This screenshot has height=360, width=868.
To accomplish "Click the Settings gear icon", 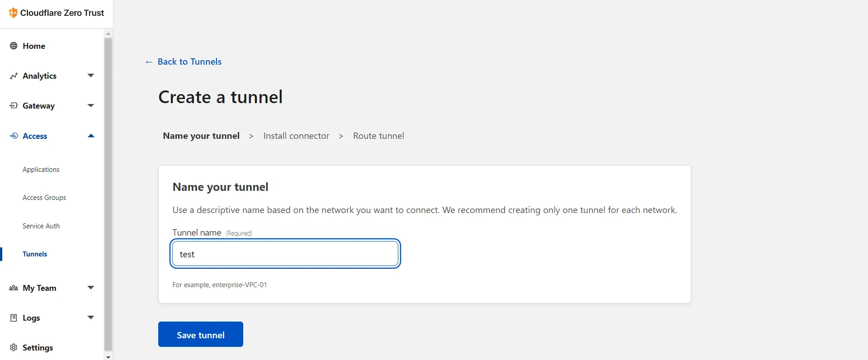I will coord(14,347).
